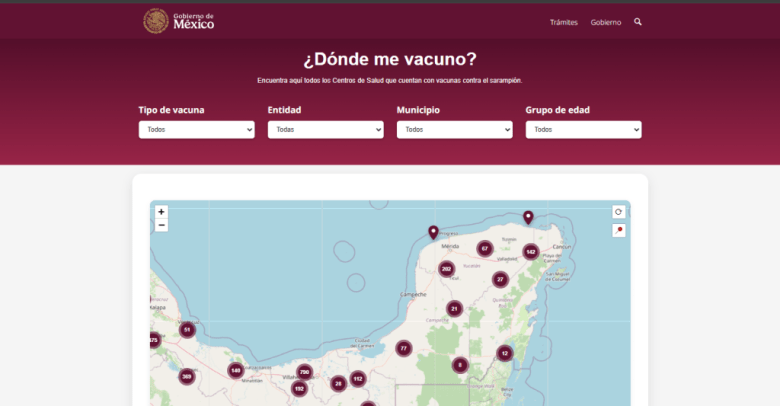Screen dimensions: 780x406
Task: Open the 142 cluster near Cancún
Action: tap(531, 252)
